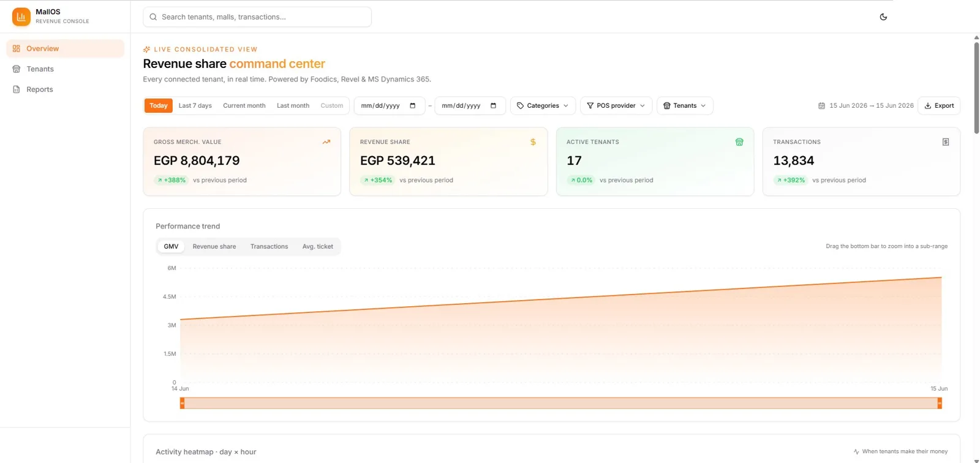
Task: Toggle dark mode moon icon
Action: click(x=883, y=17)
